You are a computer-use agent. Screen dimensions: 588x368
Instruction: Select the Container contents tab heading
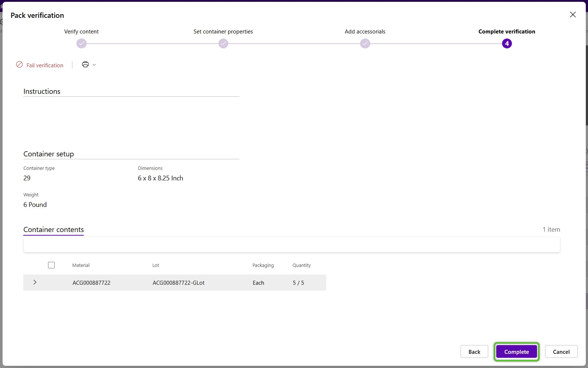pos(54,229)
